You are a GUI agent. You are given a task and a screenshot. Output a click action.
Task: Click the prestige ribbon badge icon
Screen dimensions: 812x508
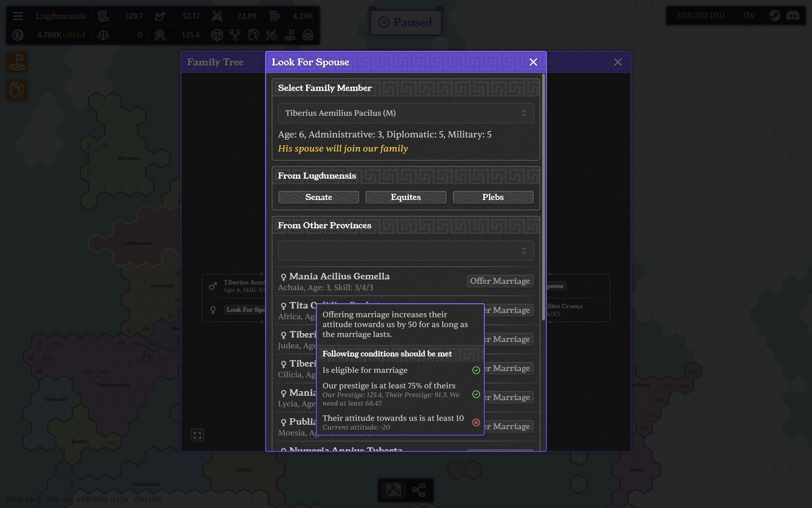[160, 35]
